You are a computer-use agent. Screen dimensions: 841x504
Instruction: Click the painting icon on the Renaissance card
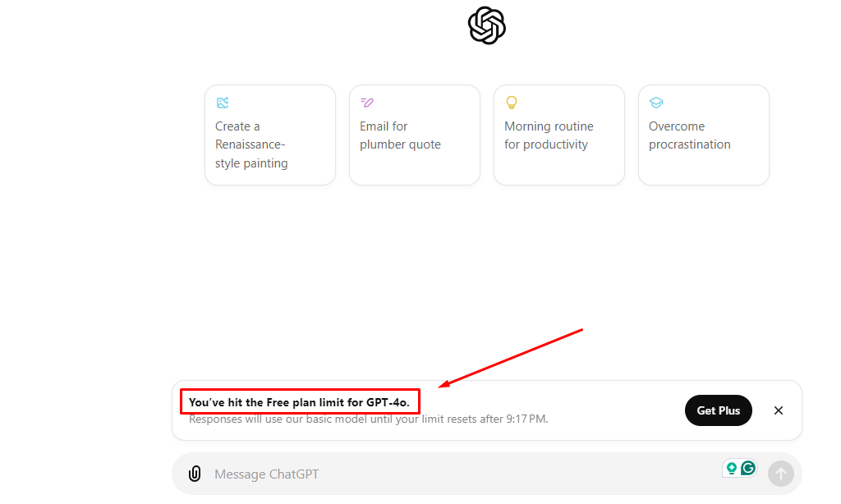point(223,103)
